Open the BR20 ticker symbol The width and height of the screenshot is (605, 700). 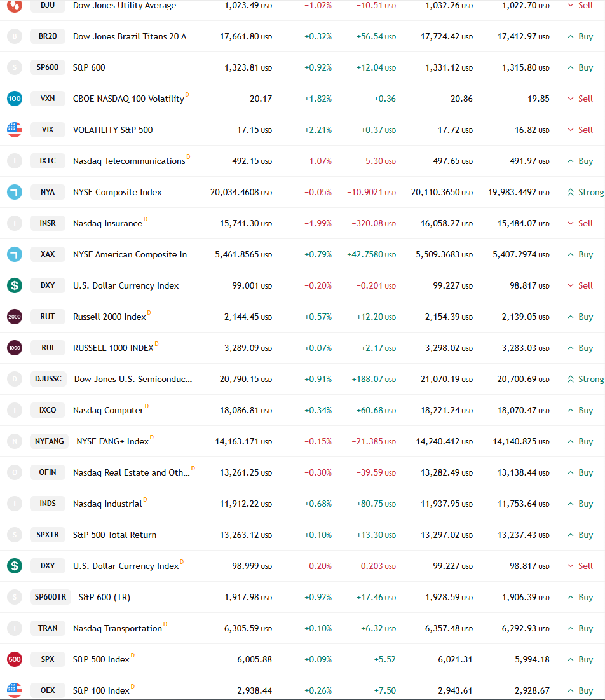click(x=48, y=36)
